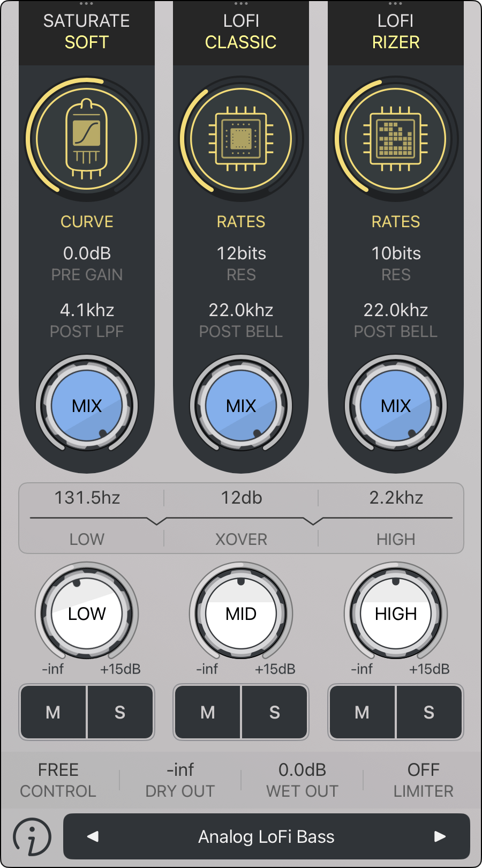Go to previous preset with left arrow
This screenshot has width=482, height=868.
[93, 836]
